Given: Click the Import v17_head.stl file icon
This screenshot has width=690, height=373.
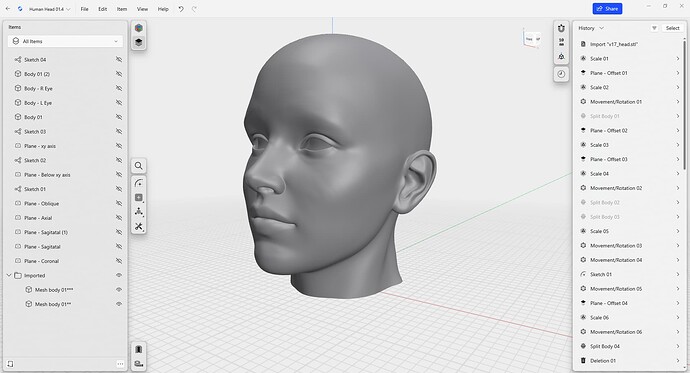Looking at the screenshot, I should point(583,44).
